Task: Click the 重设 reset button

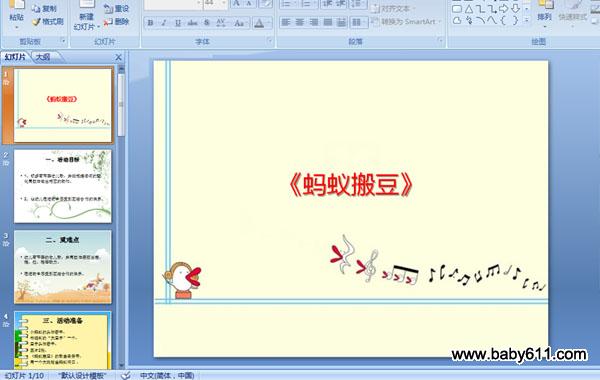Action: [x=117, y=8]
